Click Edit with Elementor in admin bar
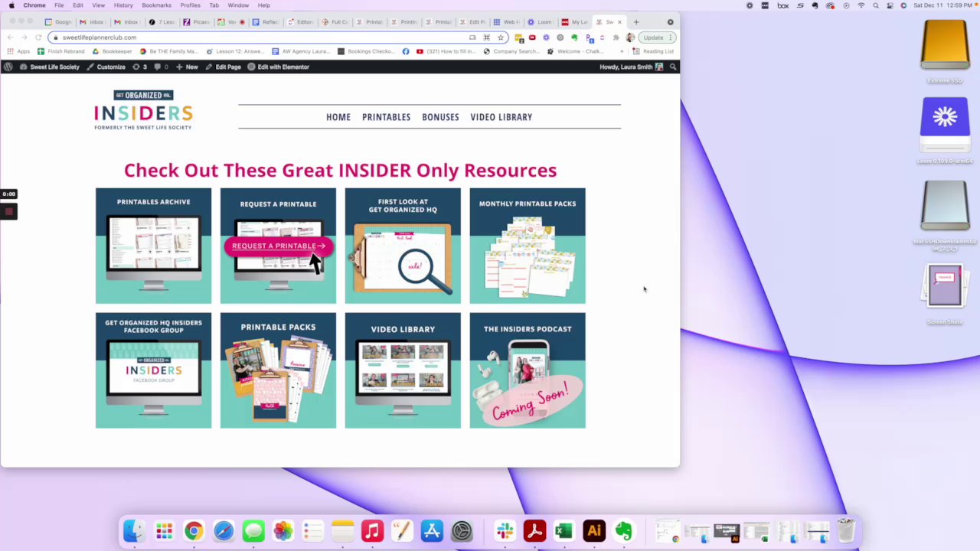 click(278, 67)
